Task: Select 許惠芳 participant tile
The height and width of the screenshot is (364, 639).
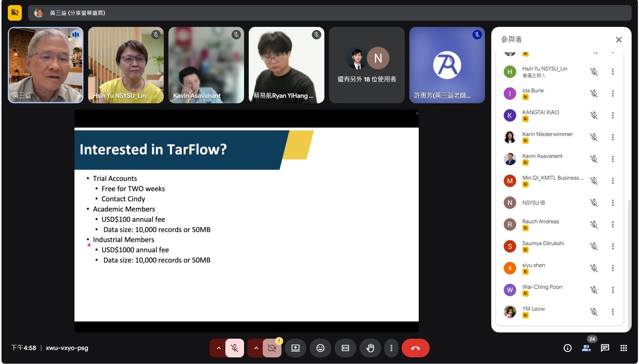Action: 447,65
